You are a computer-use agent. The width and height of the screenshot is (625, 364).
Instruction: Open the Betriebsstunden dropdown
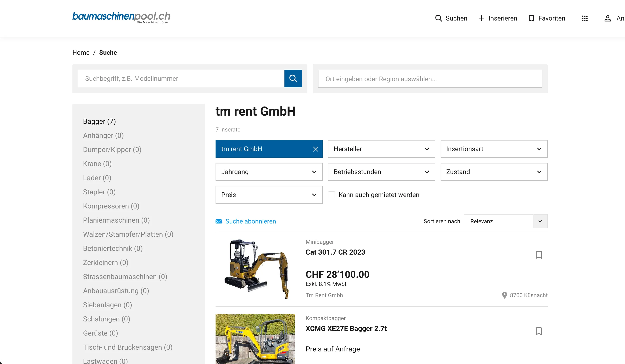[x=381, y=172]
